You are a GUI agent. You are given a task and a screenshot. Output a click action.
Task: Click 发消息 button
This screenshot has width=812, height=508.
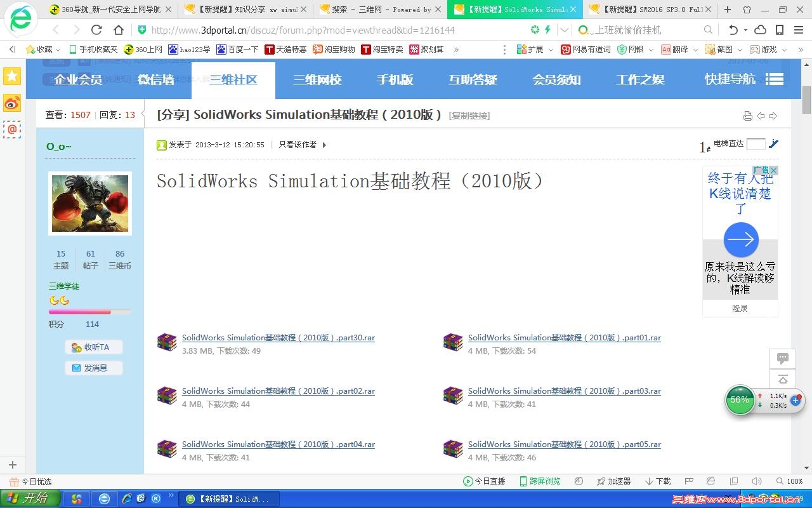point(94,368)
